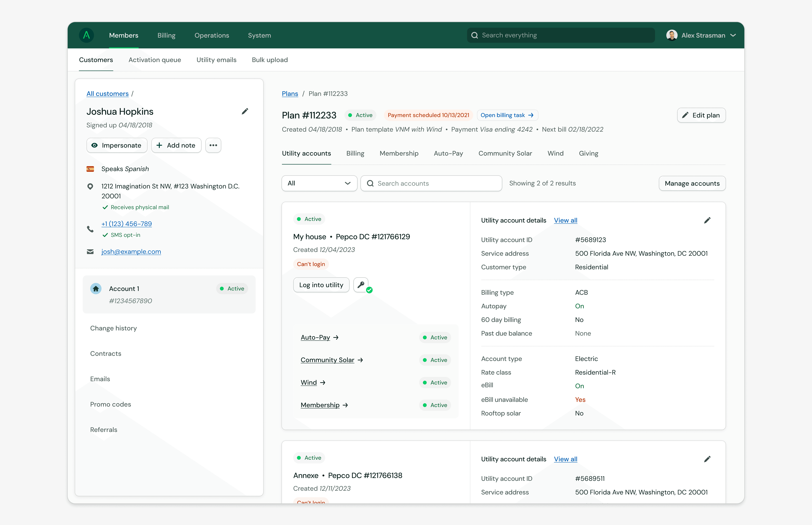Click the Add note button
The width and height of the screenshot is (812, 525).
coord(176,145)
